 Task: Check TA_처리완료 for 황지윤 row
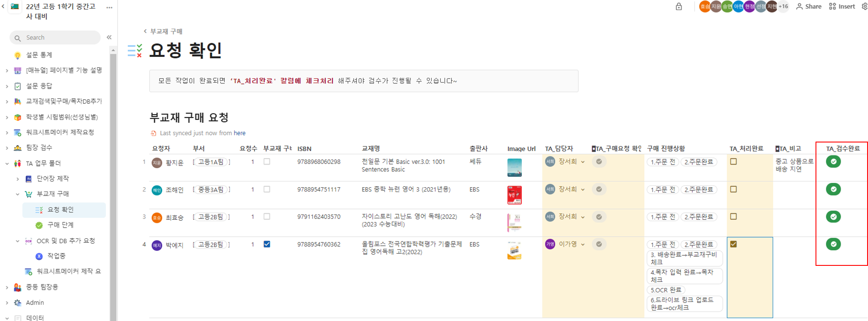pyautogui.click(x=734, y=162)
